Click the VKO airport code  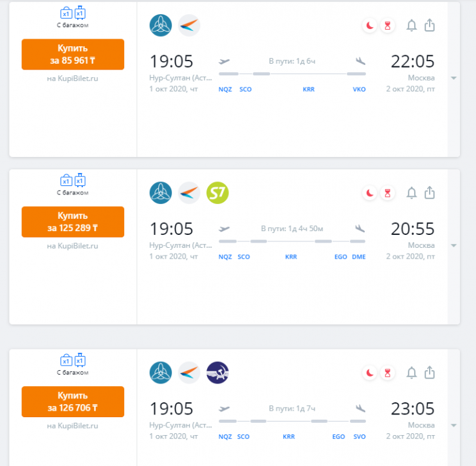(359, 89)
